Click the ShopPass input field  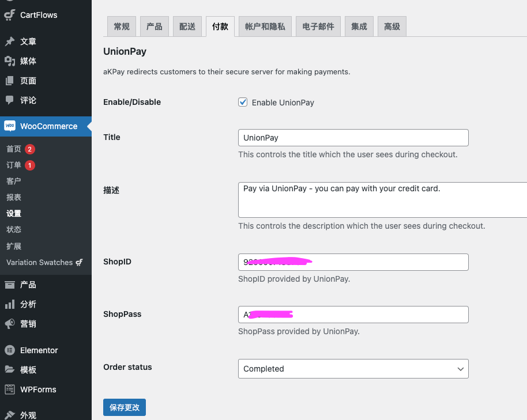coord(353,315)
